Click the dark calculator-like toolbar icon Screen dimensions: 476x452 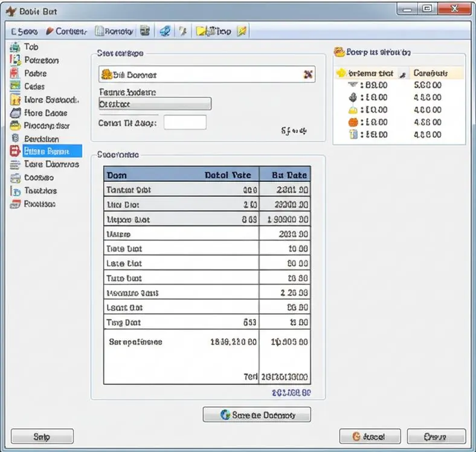pyautogui.click(x=145, y=31)
